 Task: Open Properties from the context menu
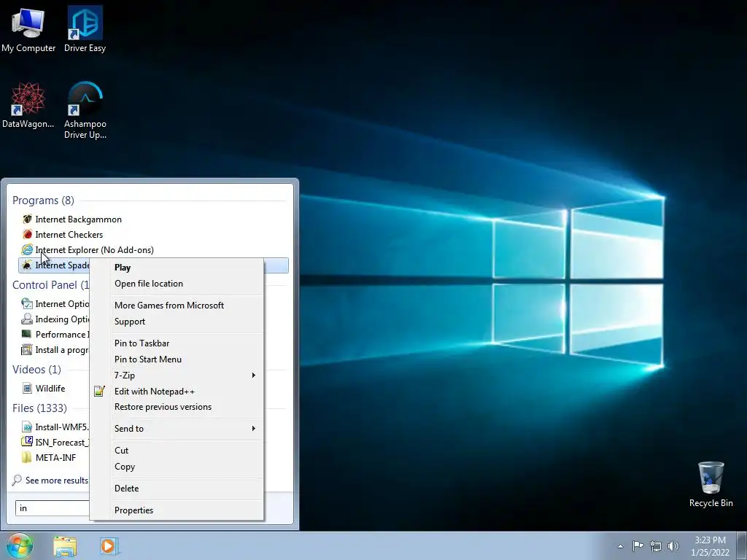coord(177,510)
